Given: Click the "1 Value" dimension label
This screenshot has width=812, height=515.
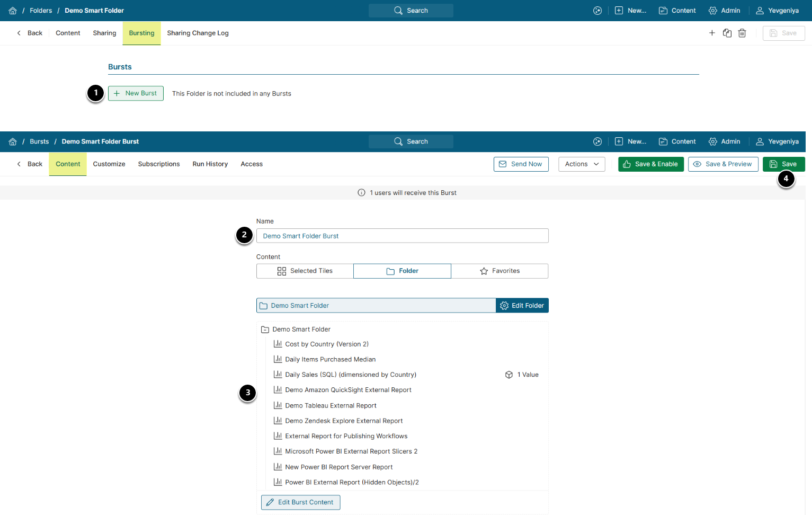Looking at the screenshot, I should tap(528, 375).
